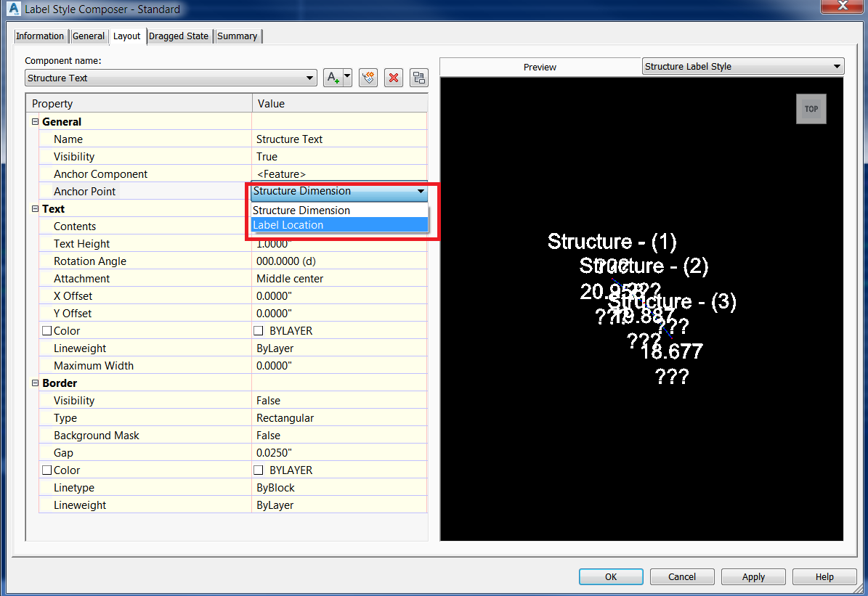Click the Linetype value ByBlock
Viewport: 868px width, 596px height.
pyautogui.click(x=339, y=488)
